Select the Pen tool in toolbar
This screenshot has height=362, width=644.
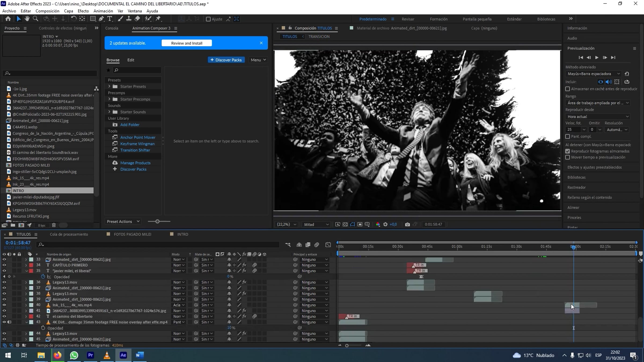pos(101,19)
